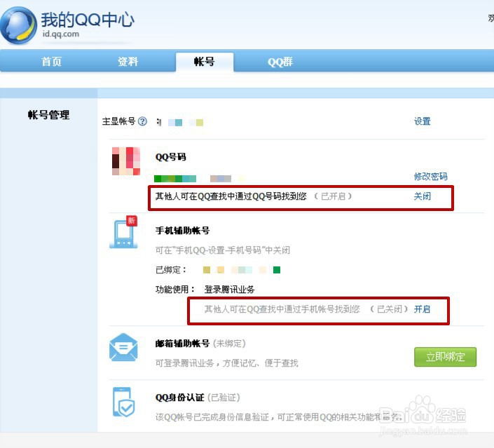Click the 我的QQ中心 title text
This screenshot has height=448, width=494.
88,20
